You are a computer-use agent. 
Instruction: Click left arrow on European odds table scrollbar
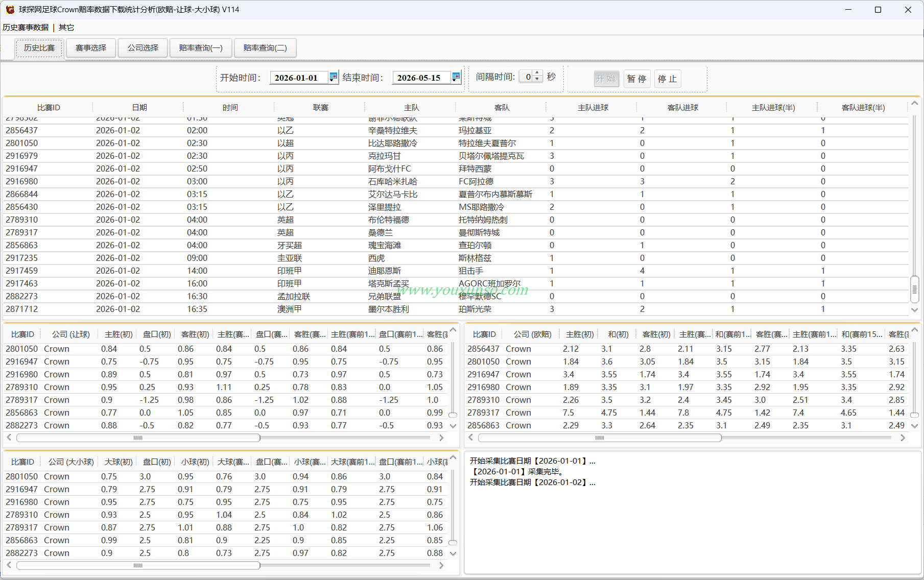tap(470, 438)
